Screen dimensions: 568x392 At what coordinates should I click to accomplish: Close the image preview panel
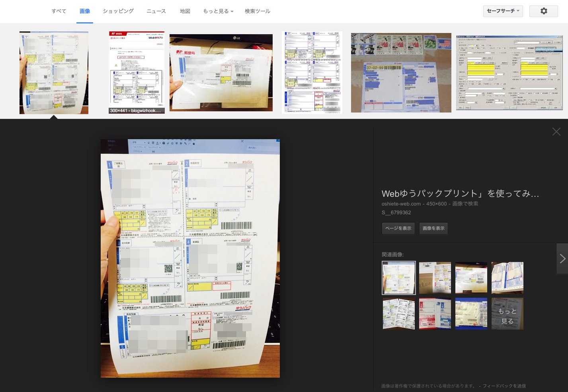(556, 132)
